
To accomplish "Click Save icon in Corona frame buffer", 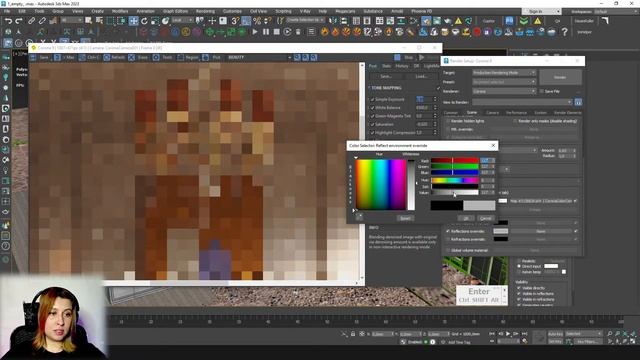I will pos(33,58).
